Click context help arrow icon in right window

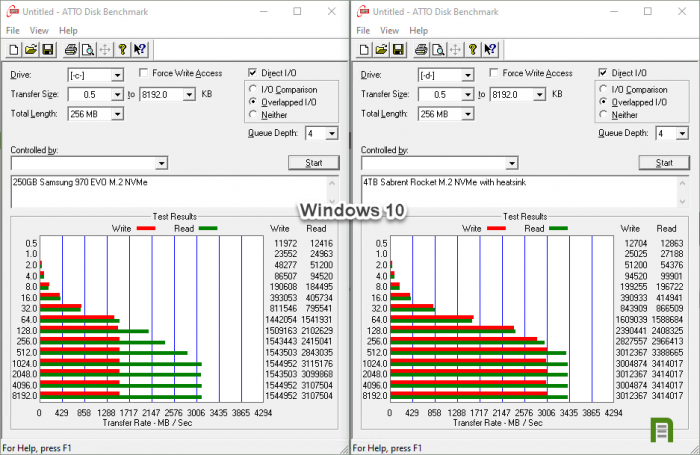click(490, 50)
